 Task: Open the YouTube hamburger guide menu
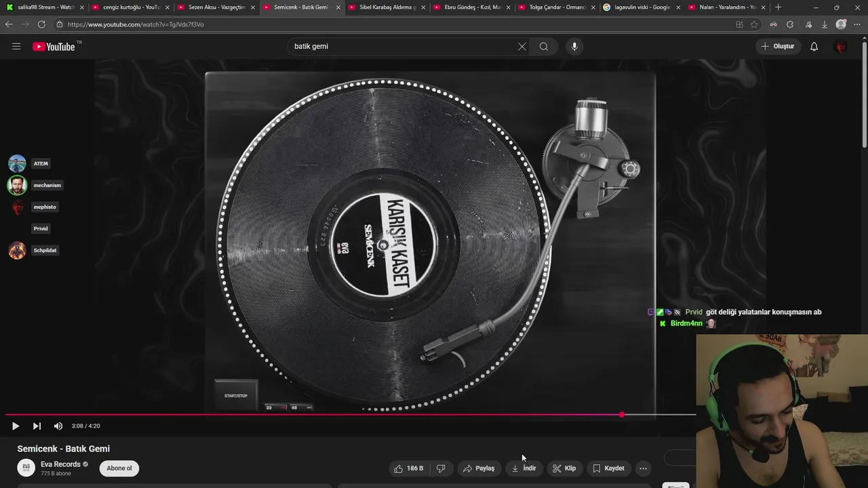click(16, 47)
